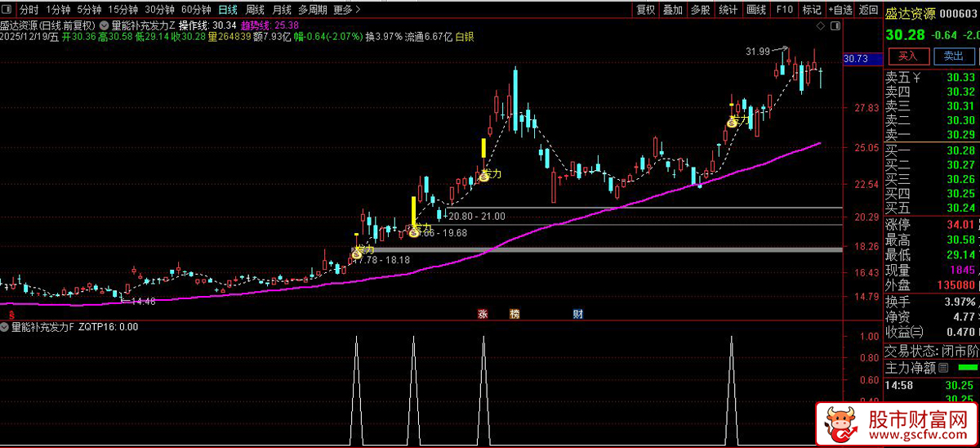The width and height of the screenshot is (980, 448).
Task: Collapse the 量能补充发力Z main indicator header
Action: 105,25
